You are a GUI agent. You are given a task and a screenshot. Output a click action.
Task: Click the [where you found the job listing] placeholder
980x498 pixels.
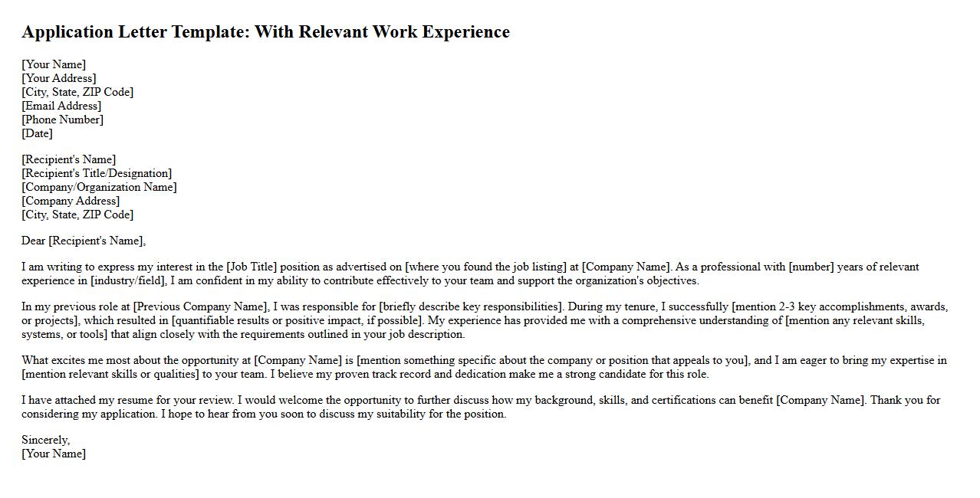485,267
